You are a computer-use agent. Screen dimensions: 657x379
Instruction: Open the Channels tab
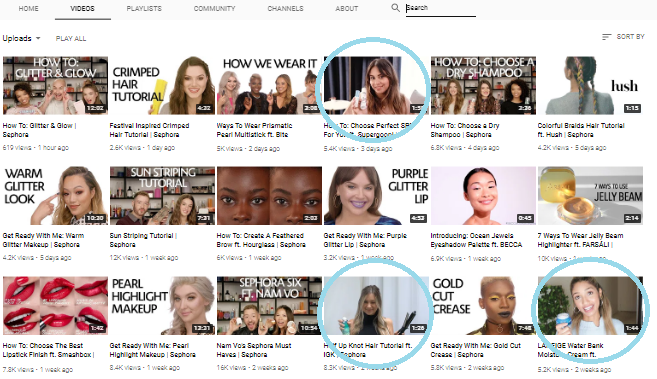point(285,8)
